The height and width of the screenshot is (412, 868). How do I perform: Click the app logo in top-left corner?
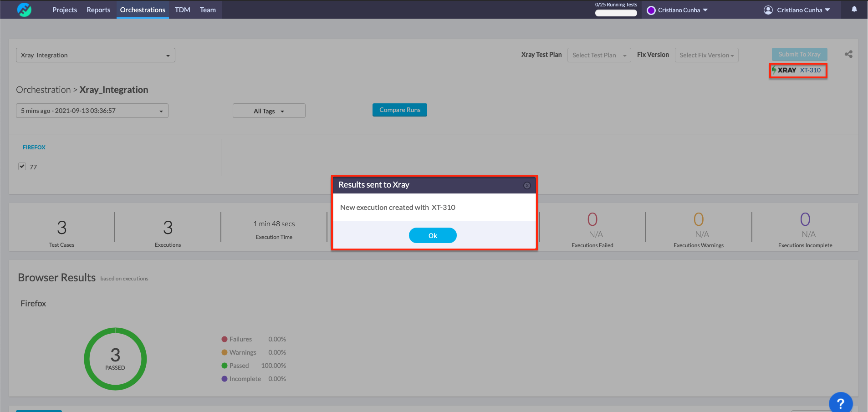click(x=24, y=10)
